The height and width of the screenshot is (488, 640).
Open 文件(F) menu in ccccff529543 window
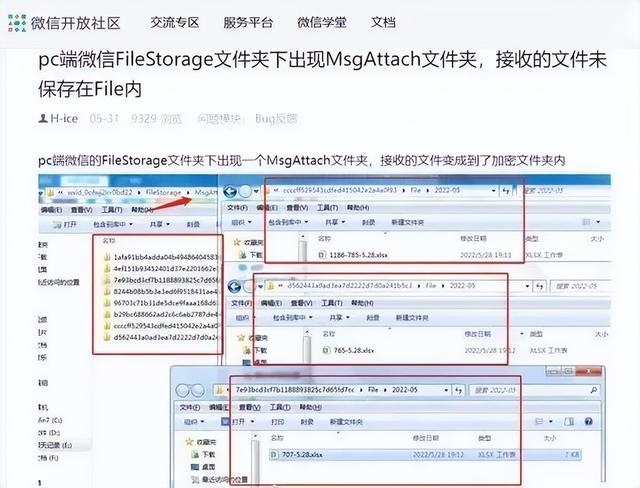(237, 208)
